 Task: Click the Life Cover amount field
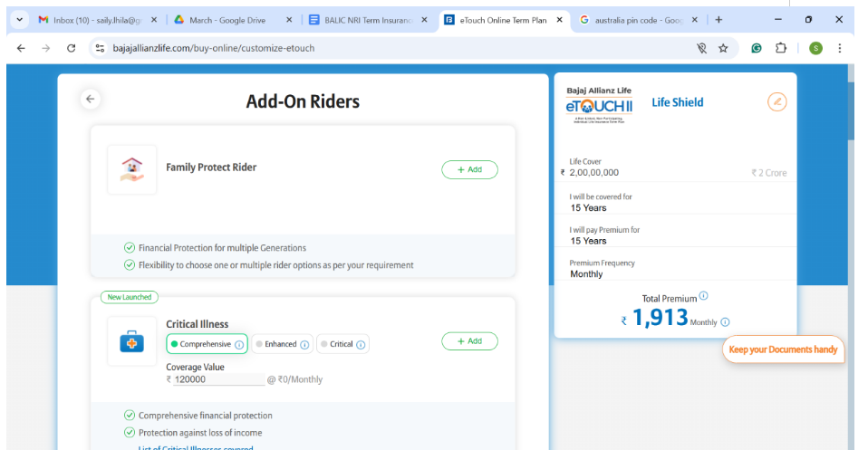[594, 173]
